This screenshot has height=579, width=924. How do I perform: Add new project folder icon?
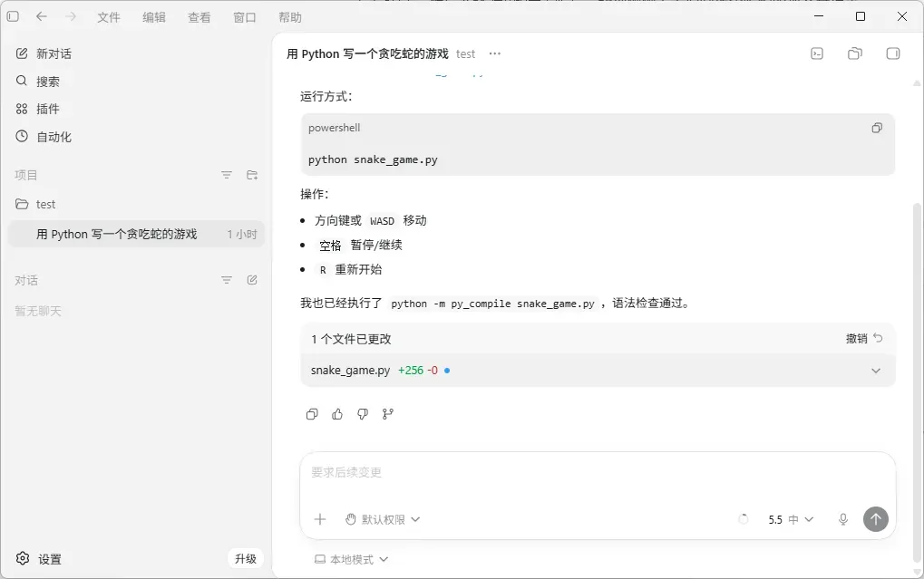click(x=252, y=175)
